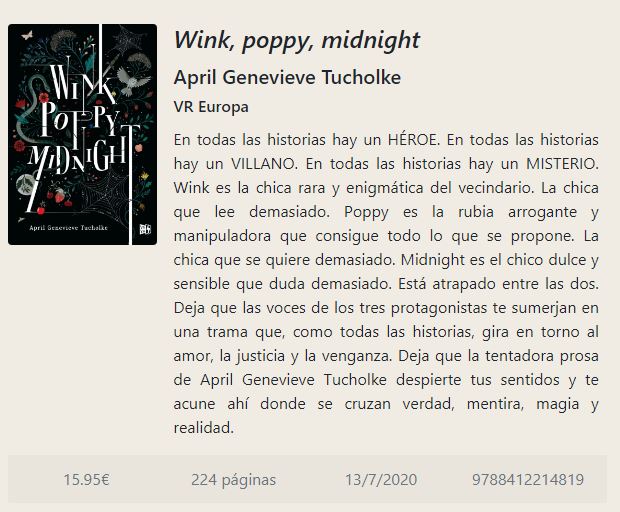Click the moth at cover top-left

coord(27,36)
